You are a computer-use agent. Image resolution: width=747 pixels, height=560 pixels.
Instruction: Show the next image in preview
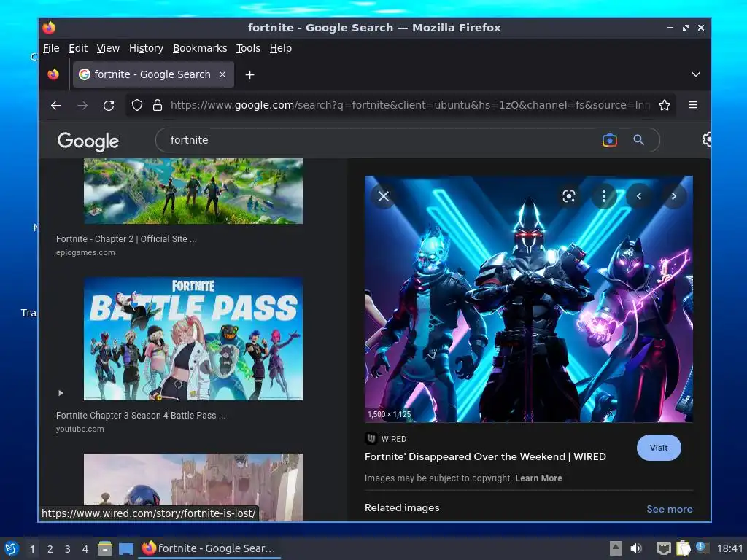click(674, 196)
